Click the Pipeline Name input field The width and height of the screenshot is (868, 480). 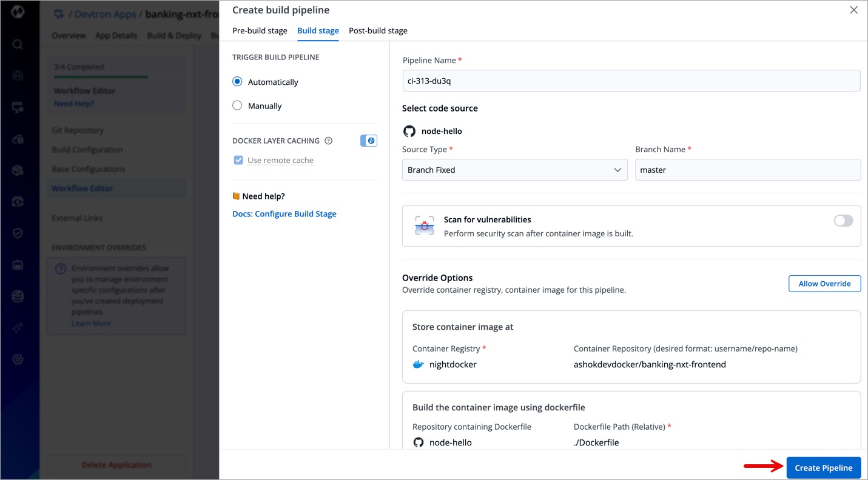tap(631, 81)
